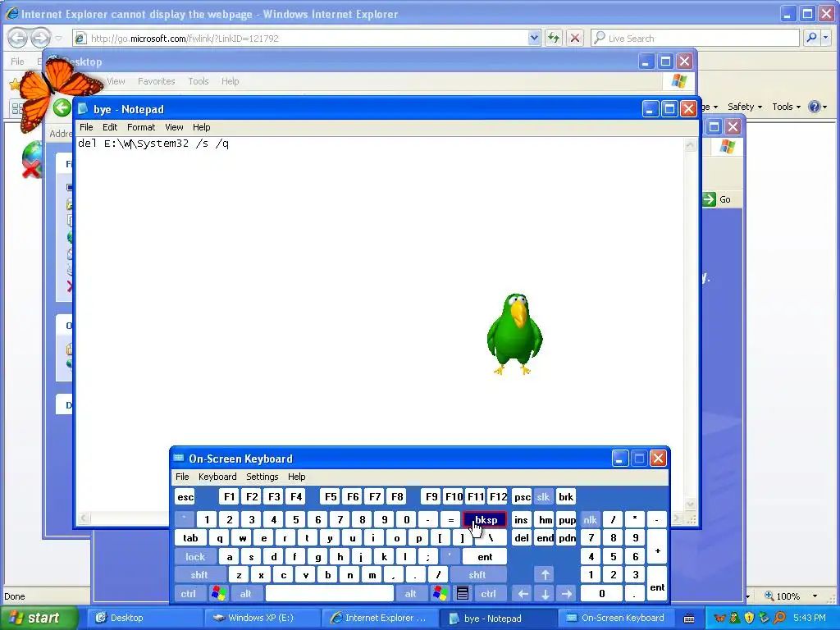Click the On-Screen Keyboard title icon
This screenshot has height=630, width=840.
click(178, 459)
